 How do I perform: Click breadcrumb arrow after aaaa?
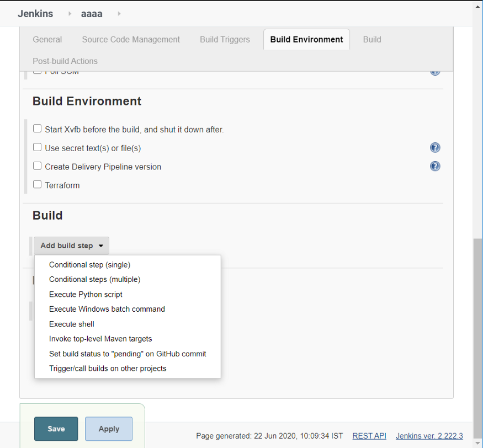click(x=119, y=14)
